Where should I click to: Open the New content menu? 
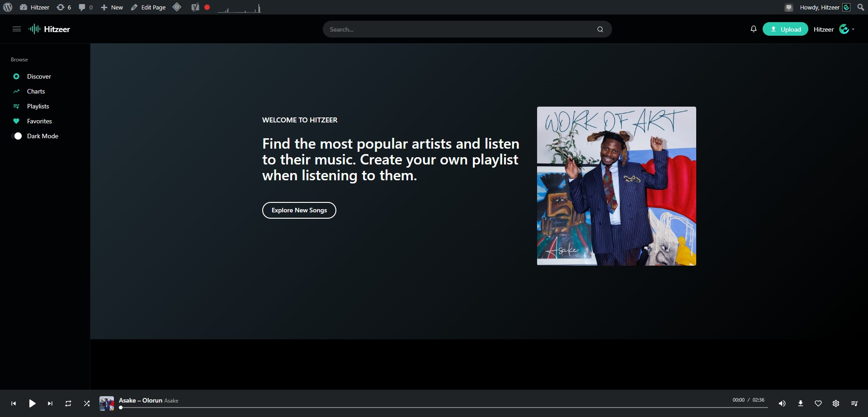112,7
